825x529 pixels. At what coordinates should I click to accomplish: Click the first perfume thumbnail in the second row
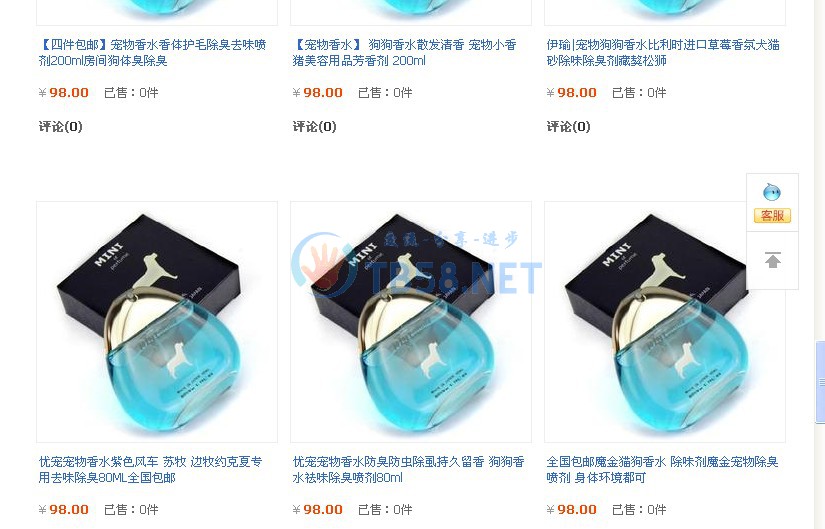[x=157, y=322]
